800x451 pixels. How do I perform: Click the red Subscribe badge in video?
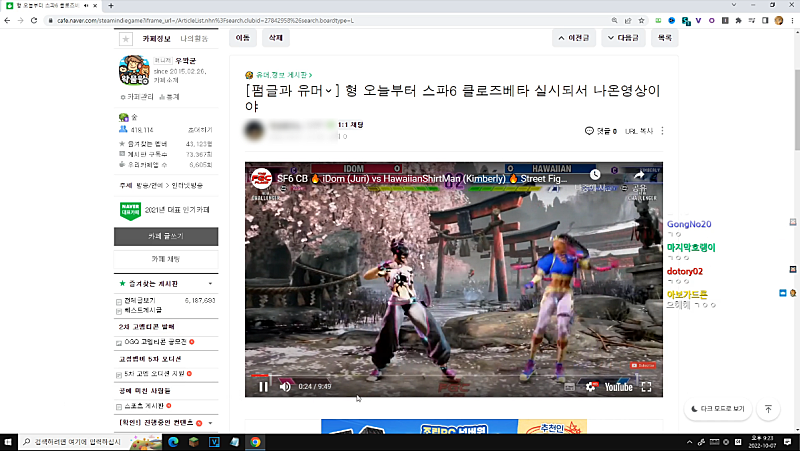pyautogui.click(x=643, y=365)
